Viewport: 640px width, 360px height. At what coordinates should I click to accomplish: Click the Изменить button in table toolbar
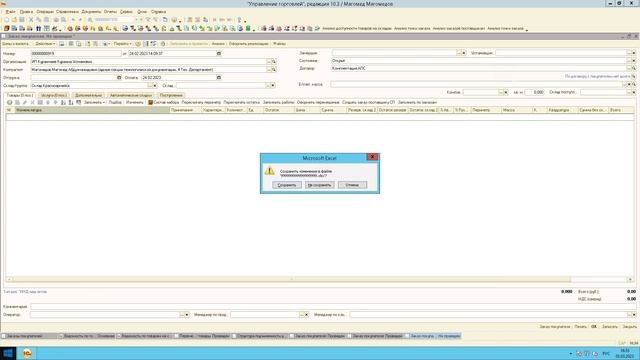point(134,102)
